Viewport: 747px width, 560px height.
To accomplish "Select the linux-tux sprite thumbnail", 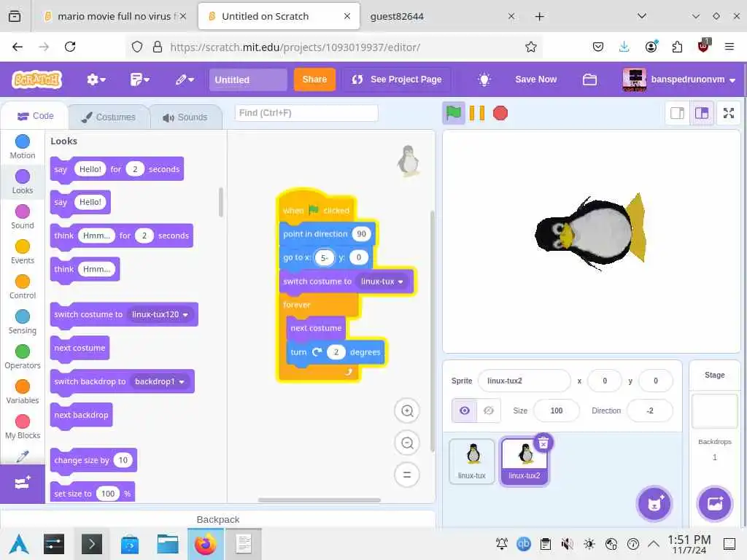I will tap(472, 461).
